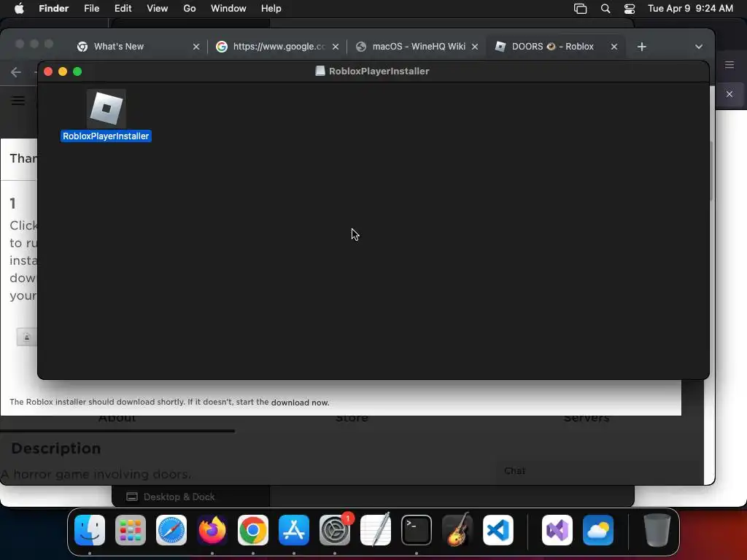This screenshot has height=560, width=747.
Task: Open the Chat panel on Roblox page
Action: pyautogui.click(x=514, y=471)
